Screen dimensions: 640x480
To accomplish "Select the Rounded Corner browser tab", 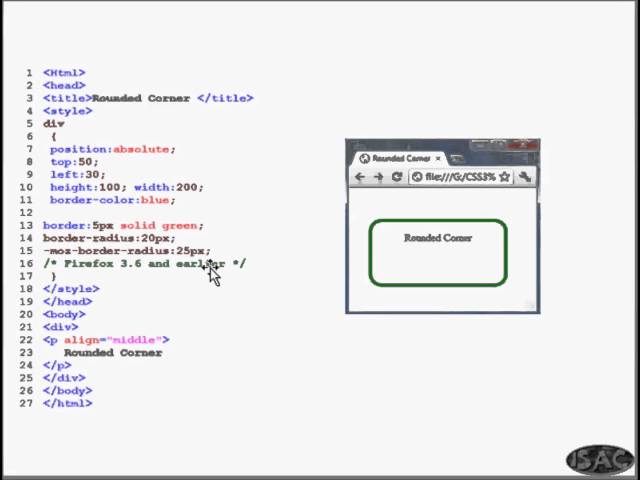I will [399, 158].
